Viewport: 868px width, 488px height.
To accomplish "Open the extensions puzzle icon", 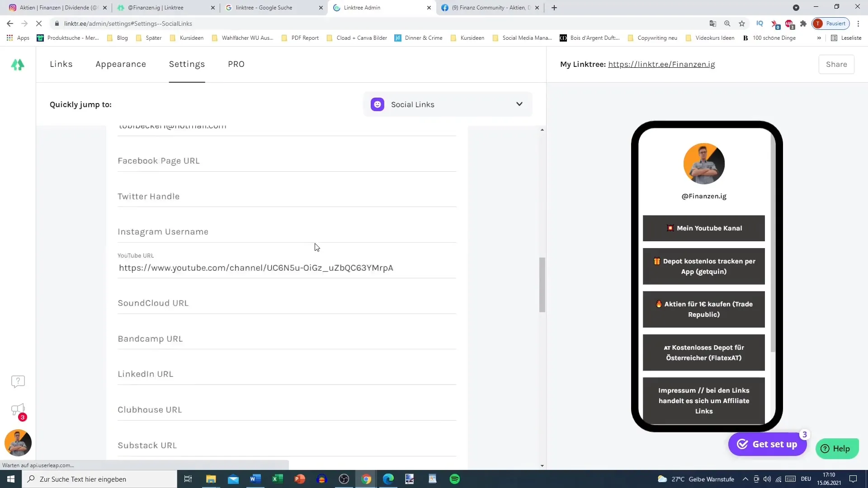I will [x=803, y=23].
